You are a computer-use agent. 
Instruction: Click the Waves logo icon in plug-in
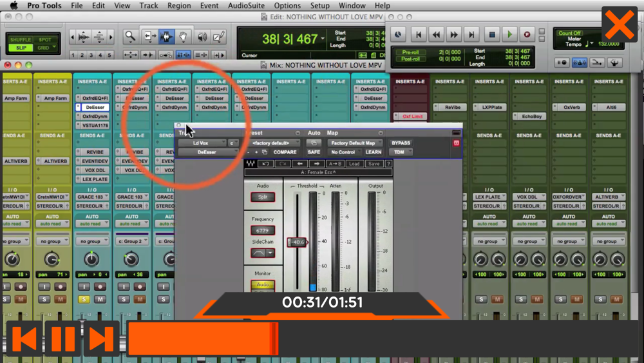(x=250, y=164)
